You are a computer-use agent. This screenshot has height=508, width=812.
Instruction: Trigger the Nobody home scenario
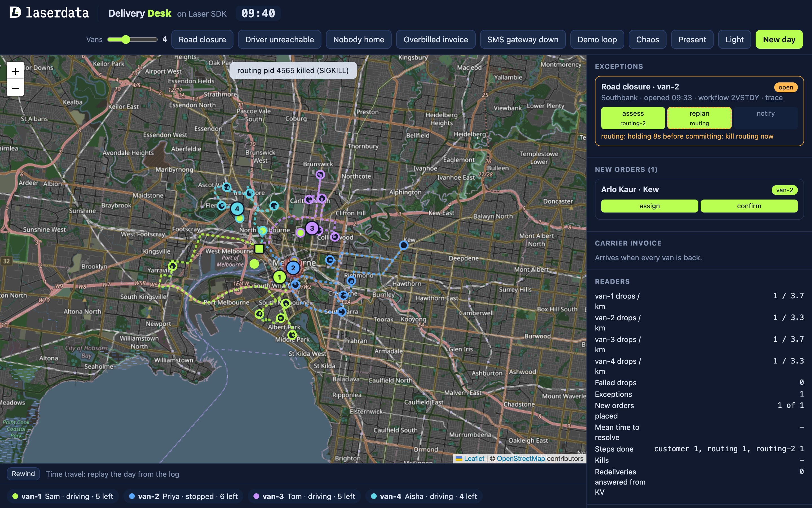(x=358, y=40)
